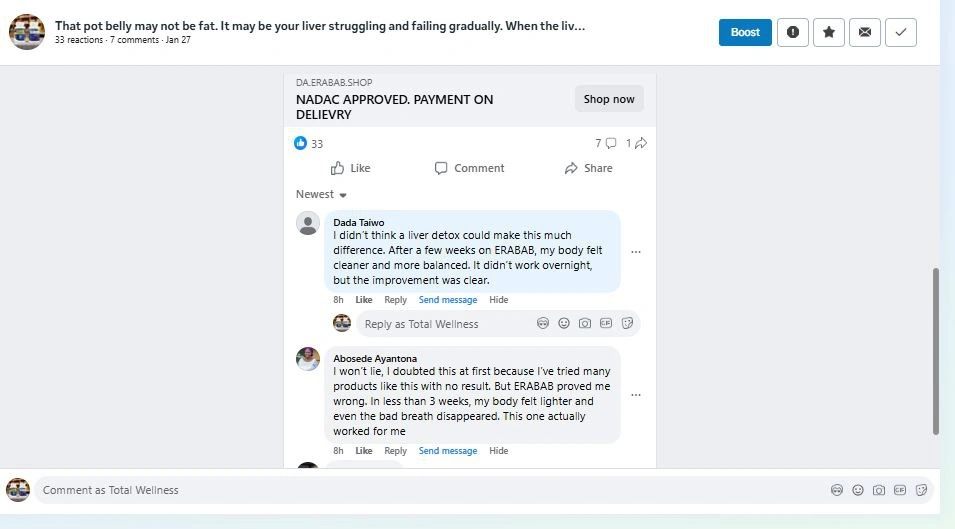Open the options menu on Abosede Ayantona's comment
The width and height of the screenshot is (955, 529).
[x=636, y=395]
